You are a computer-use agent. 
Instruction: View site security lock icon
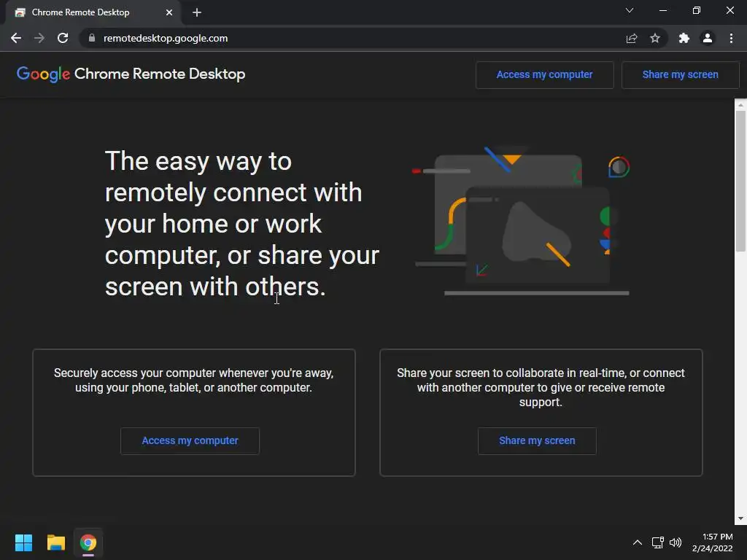pyautogui.click(x=92, y=38)
